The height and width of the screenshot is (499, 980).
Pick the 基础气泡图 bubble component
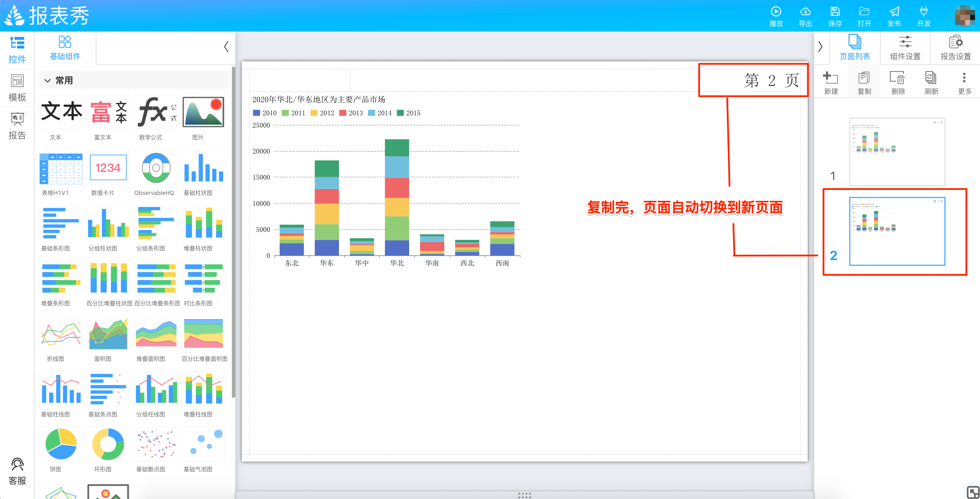pyautogui.click(x=204, y=444)
